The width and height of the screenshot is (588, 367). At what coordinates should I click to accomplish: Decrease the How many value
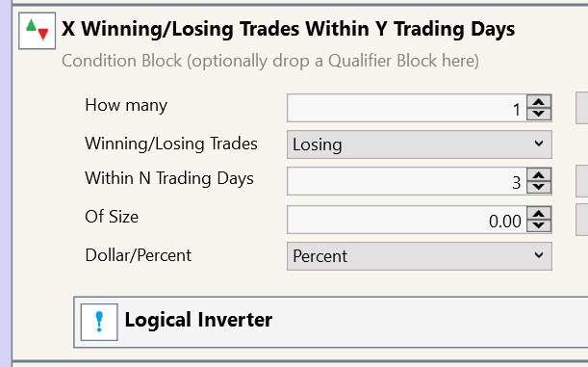(539, 114)
